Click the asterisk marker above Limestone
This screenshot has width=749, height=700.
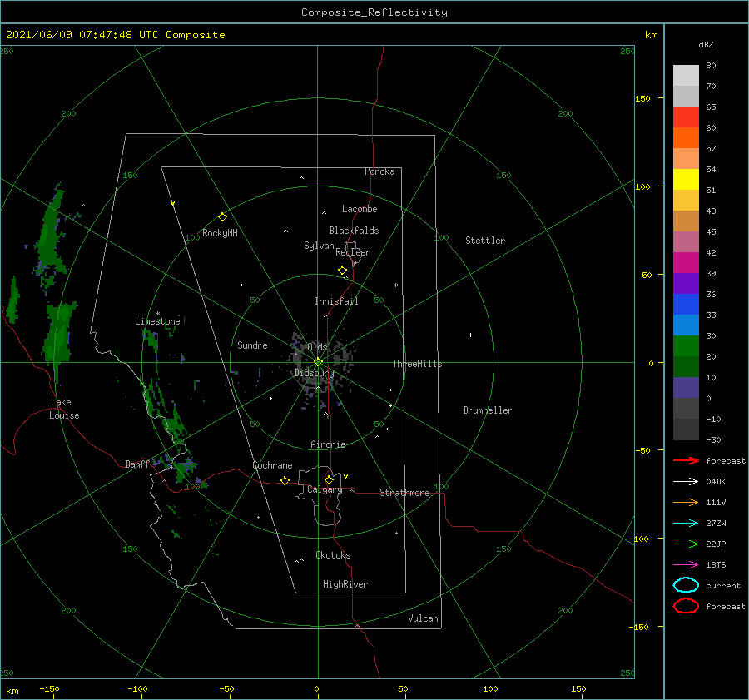click(x=157, y=314)
